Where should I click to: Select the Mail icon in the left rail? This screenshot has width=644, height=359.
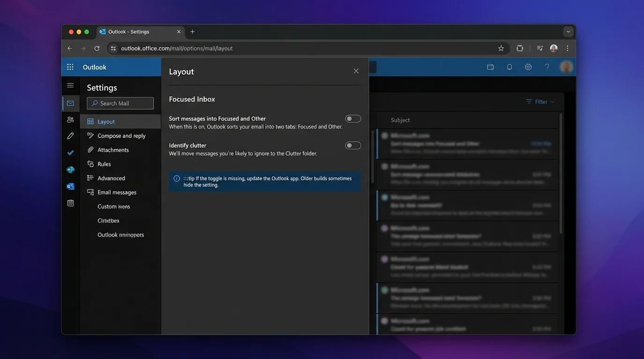pos(70,103)
